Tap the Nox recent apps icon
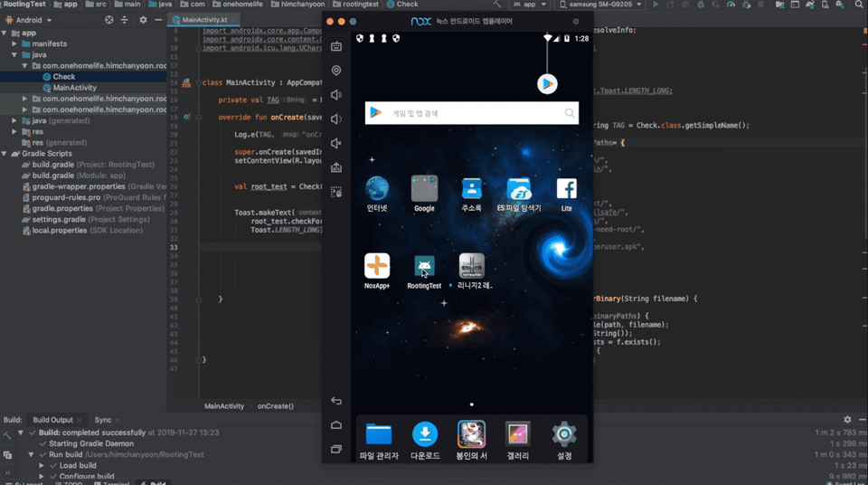 (336, 449)
